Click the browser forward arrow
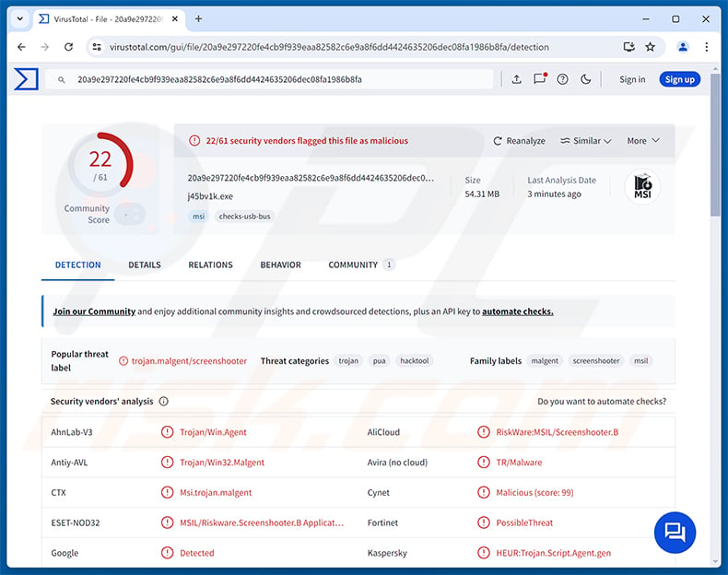This screenshot has width=728, height=575. coord(44,47)
